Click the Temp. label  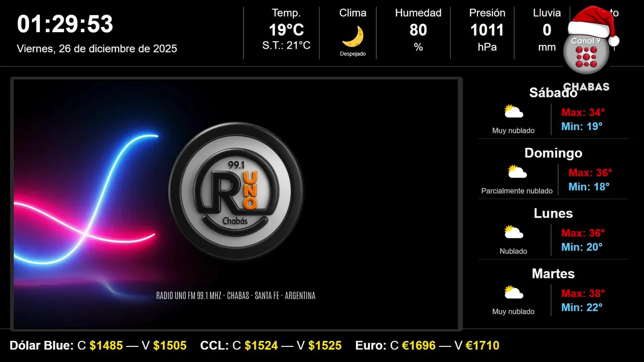click(286, 13)
